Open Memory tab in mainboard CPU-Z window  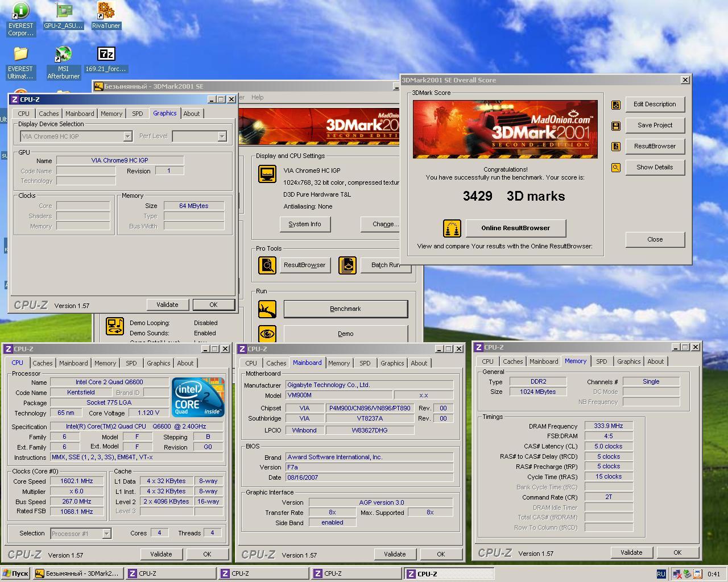(x=339, y=363)
